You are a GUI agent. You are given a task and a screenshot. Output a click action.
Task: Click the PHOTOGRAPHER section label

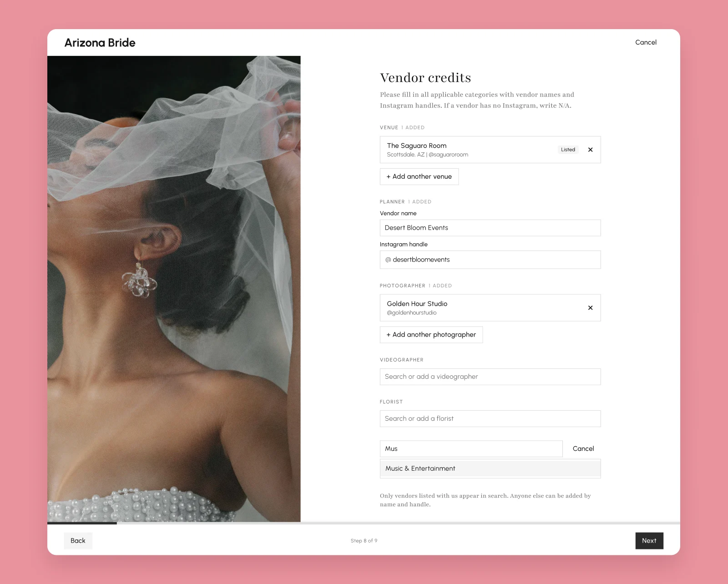pyautogui.click(x=403, y=286)
